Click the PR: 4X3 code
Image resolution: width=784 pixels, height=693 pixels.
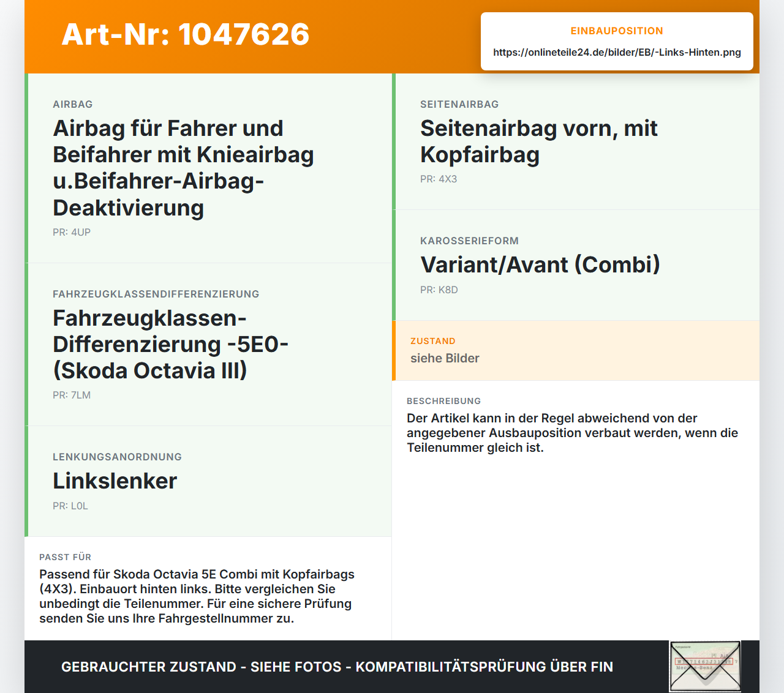pyautogui.click(x=439, y=179)
